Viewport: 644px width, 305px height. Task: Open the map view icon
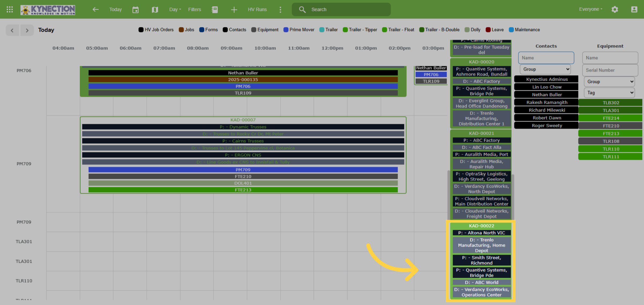(155, 10)
